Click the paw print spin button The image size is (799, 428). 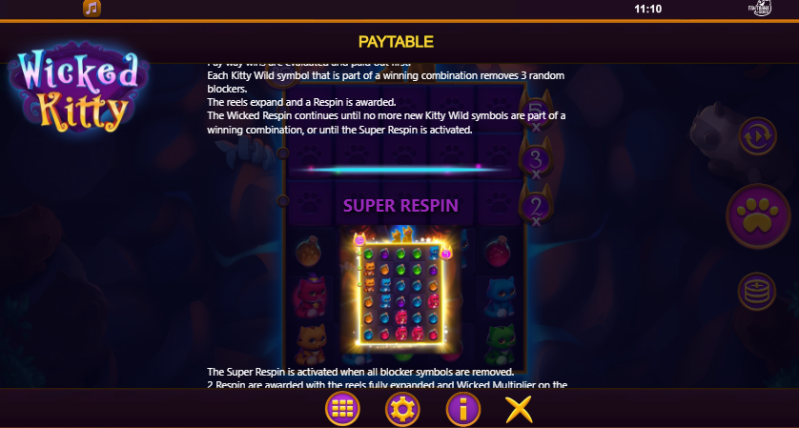[x=758, y=216]
